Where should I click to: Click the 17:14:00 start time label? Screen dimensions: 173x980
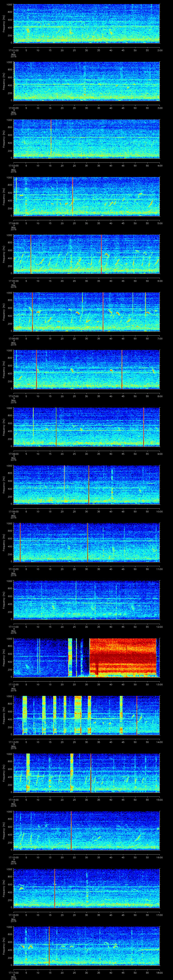(14, 799)
